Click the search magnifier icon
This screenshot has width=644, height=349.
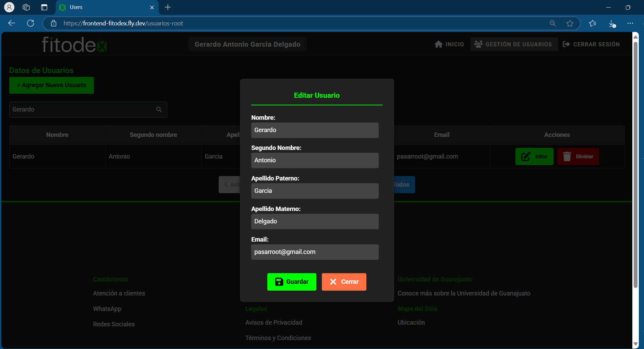[x=159, y=109]
